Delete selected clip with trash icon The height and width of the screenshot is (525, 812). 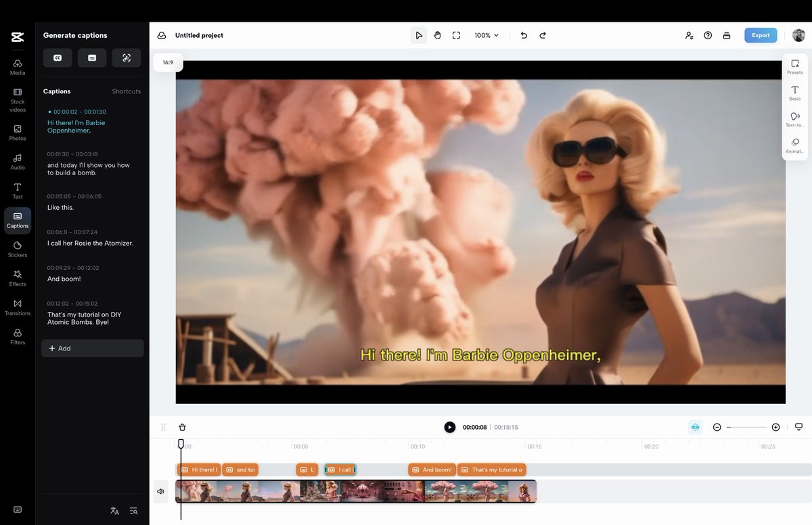(182, 427)
